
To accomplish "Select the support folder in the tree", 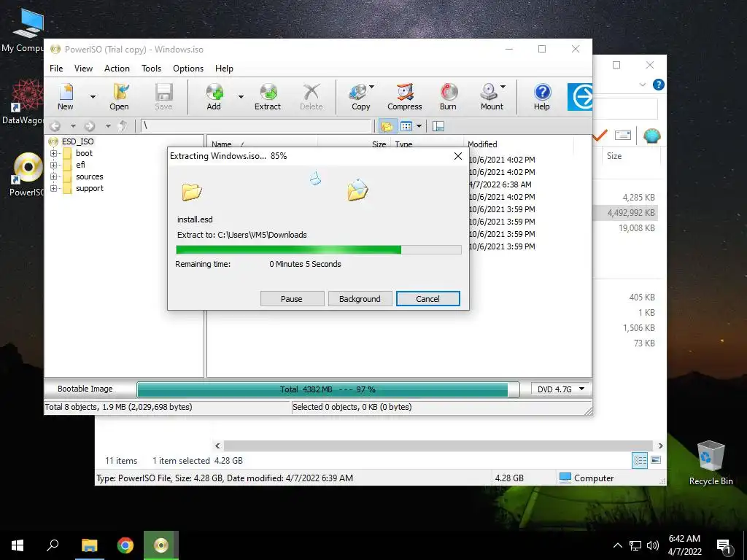I will 90,188.
